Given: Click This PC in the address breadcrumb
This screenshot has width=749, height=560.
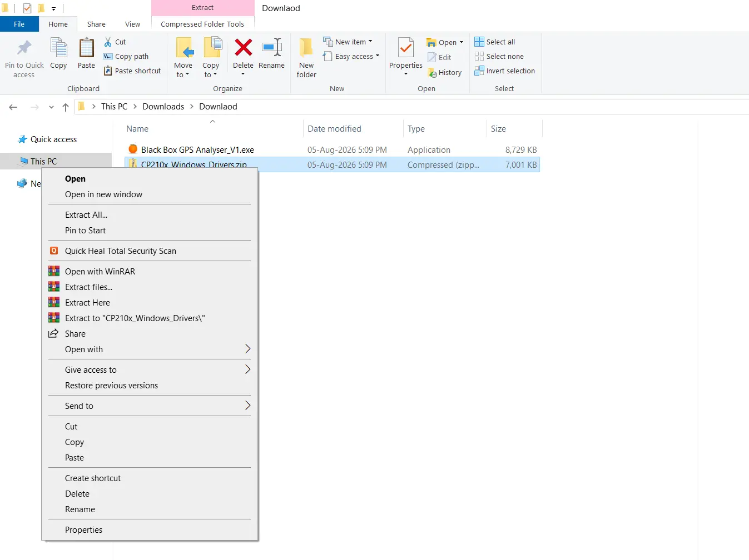Looking at the screenshot, I should (x=114, y=107).
